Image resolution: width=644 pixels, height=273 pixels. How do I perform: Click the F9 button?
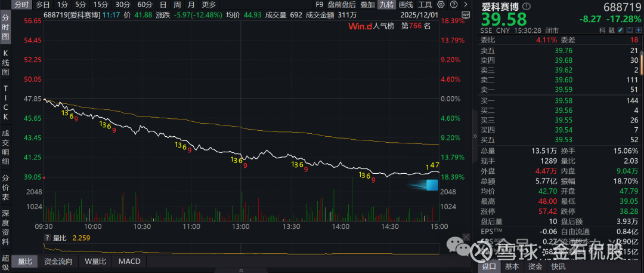[320, 5]
